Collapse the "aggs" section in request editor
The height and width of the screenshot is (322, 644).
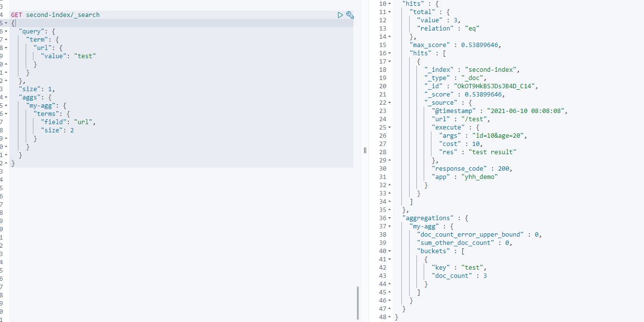(5, 97)
